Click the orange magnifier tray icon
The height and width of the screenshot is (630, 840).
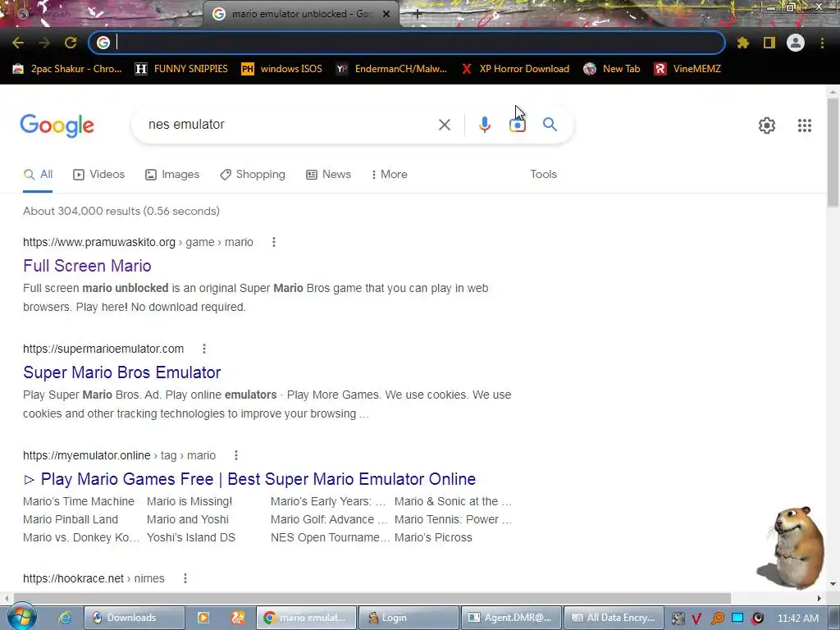(717, 619)
